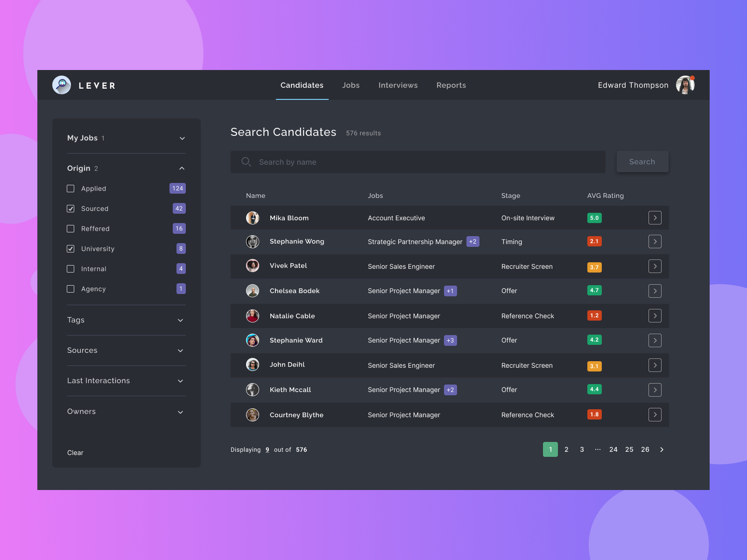
Task: Collapse the Origin filter section
Action: tap(182, 168)
